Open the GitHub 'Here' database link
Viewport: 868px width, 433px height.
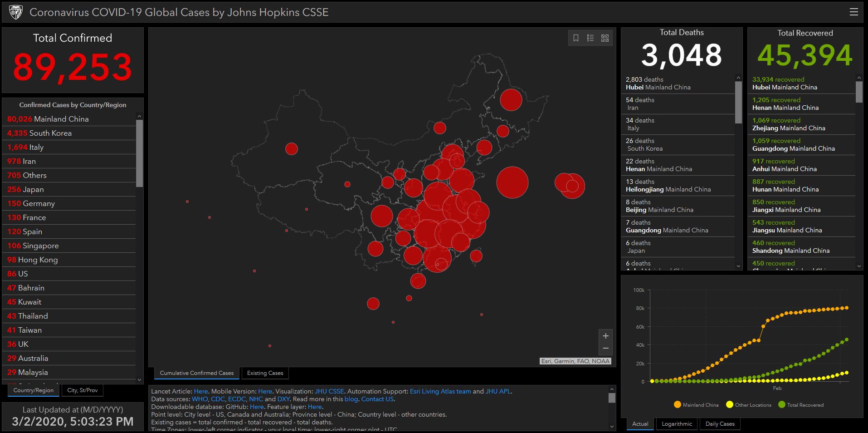pyautogui.click(x=257, y=407)
